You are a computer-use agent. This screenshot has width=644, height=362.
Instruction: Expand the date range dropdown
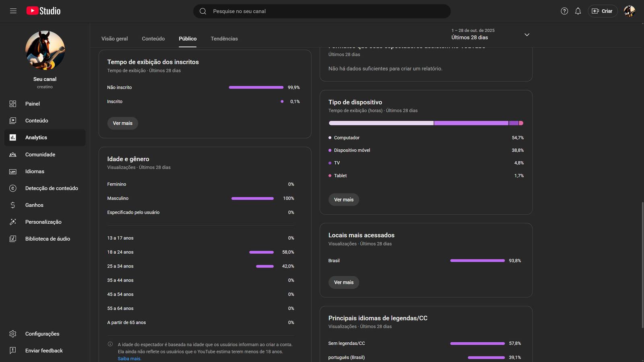click(x=526, y=35)
